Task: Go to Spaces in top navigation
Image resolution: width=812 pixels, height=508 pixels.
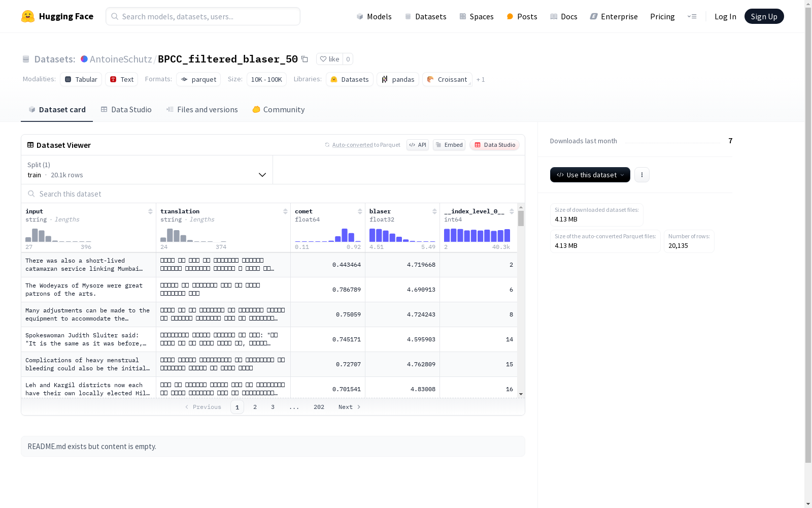Action: pos(477,16)
